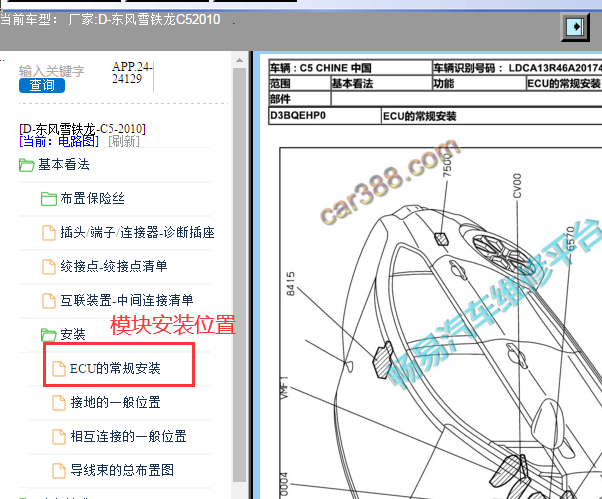Click document icon beside 互联装置-中间连接清单
This screenshot has width=602, height=499.
tap(49, 301)
